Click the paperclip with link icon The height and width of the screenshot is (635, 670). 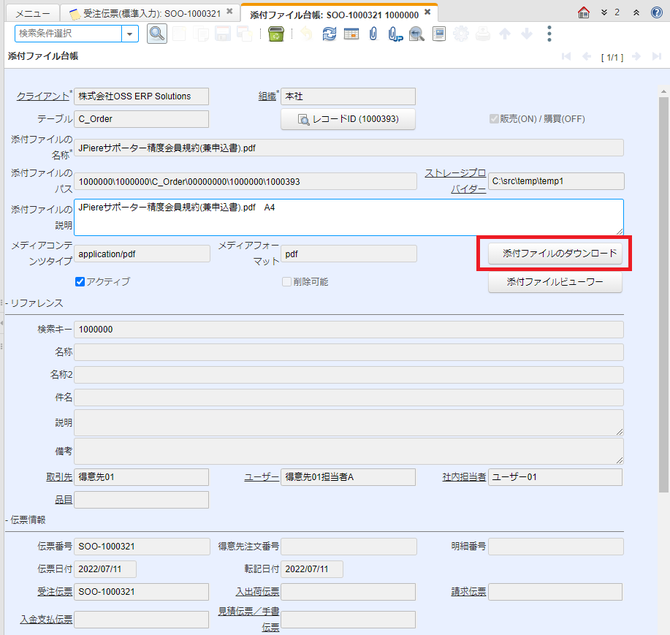click(395, 34)
